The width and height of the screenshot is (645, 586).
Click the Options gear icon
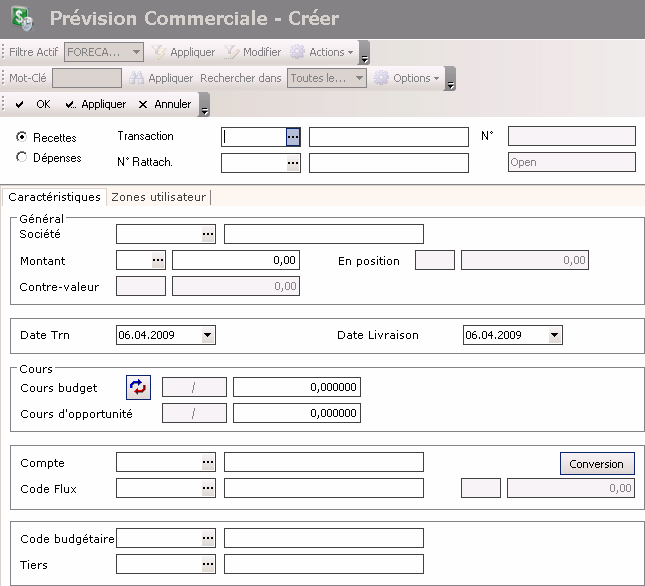pos(381,78)
